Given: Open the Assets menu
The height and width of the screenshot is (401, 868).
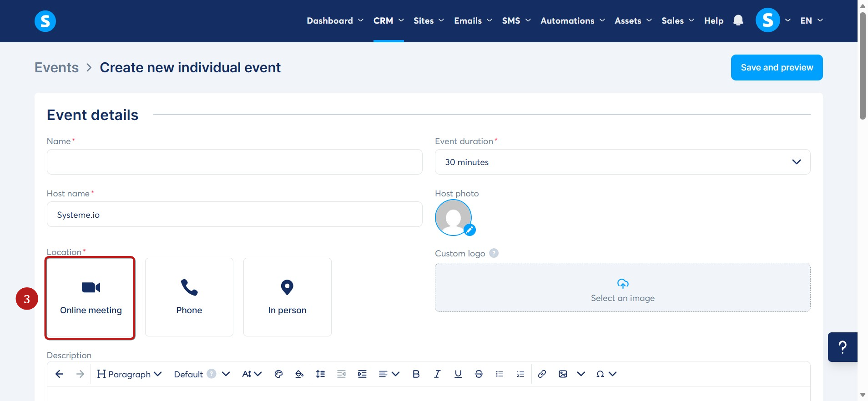Looking at the screenshot, I should coord(633,20).
